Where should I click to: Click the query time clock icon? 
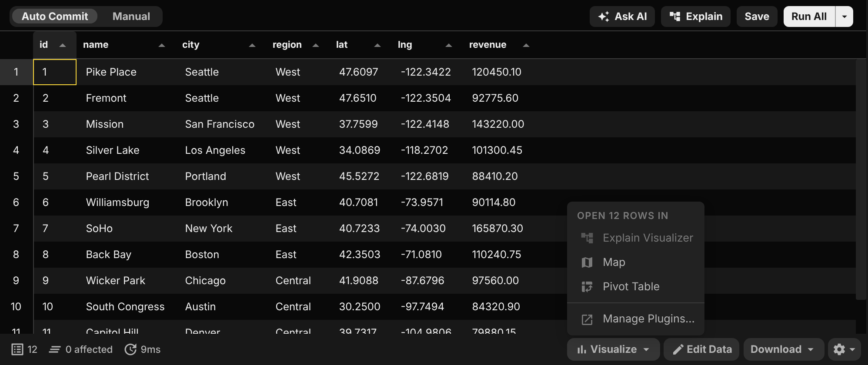[130, 349]
